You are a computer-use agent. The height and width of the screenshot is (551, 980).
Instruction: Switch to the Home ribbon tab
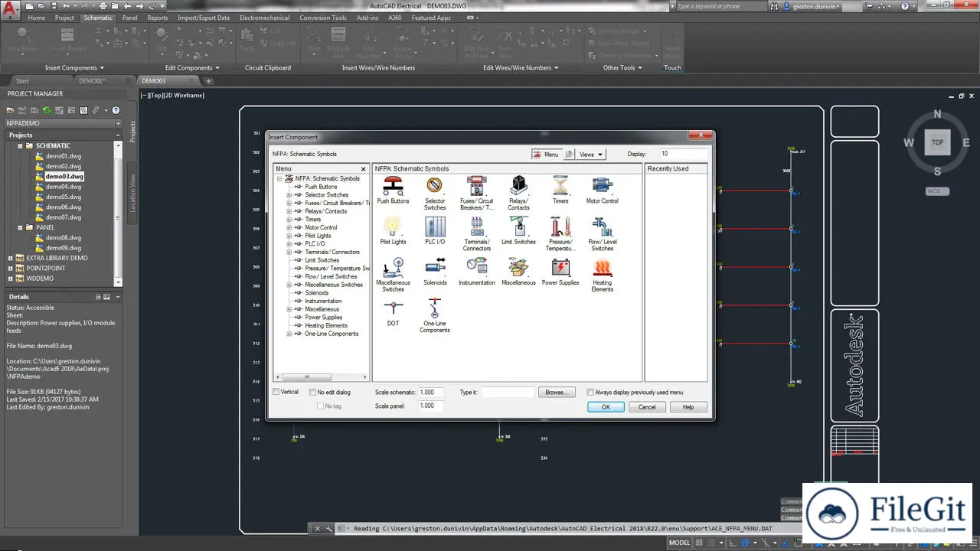[x=36, y=18]
